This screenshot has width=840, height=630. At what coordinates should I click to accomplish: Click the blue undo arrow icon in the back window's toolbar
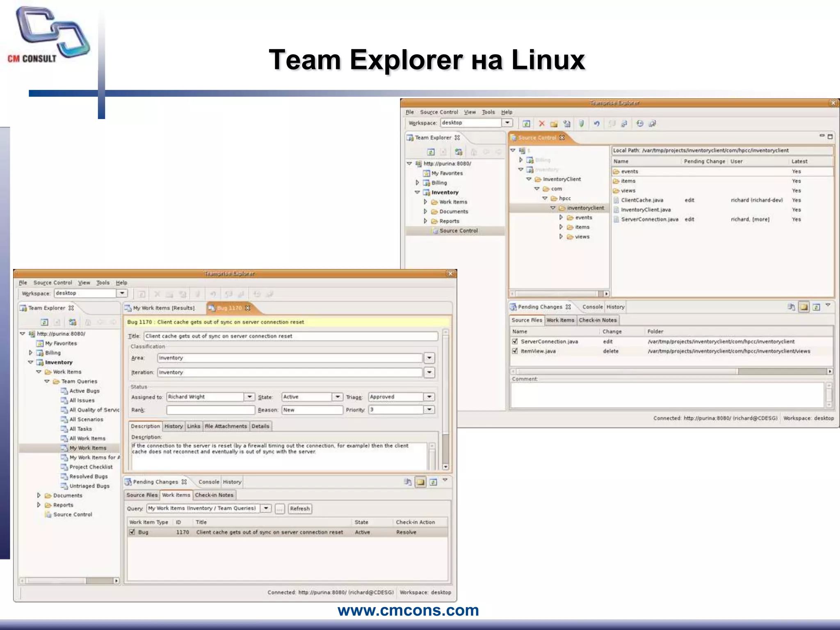(x=597, y=123)
